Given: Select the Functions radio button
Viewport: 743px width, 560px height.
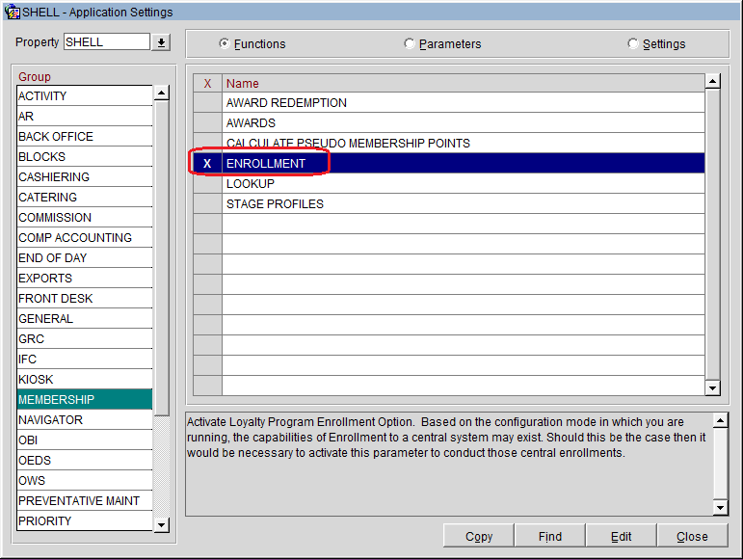Looking at the screenshot, I should (225, 44).
